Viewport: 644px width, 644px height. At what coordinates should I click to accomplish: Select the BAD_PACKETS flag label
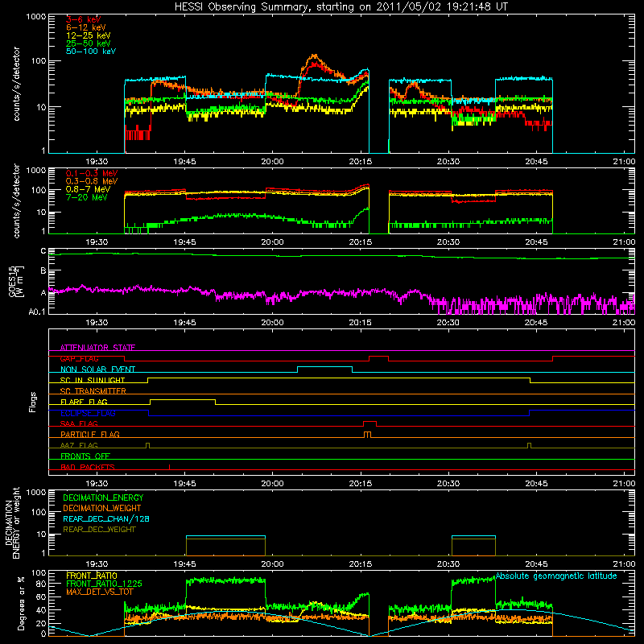(88, 467)
